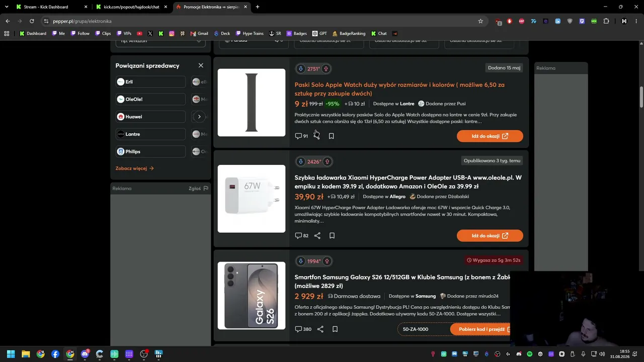Click Idź do okazji for Xiaomi charger
The image size is (644, 362).
coord(490,236)
